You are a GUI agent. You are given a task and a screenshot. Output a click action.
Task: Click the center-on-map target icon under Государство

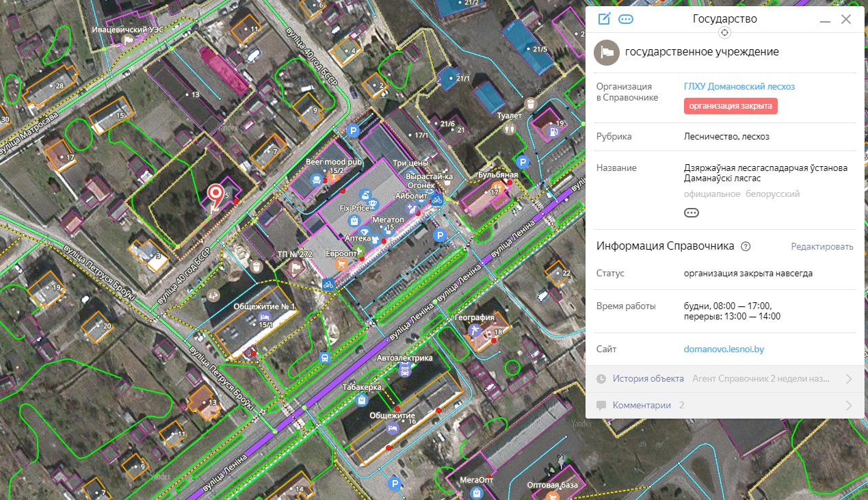[x=725, y=33]
